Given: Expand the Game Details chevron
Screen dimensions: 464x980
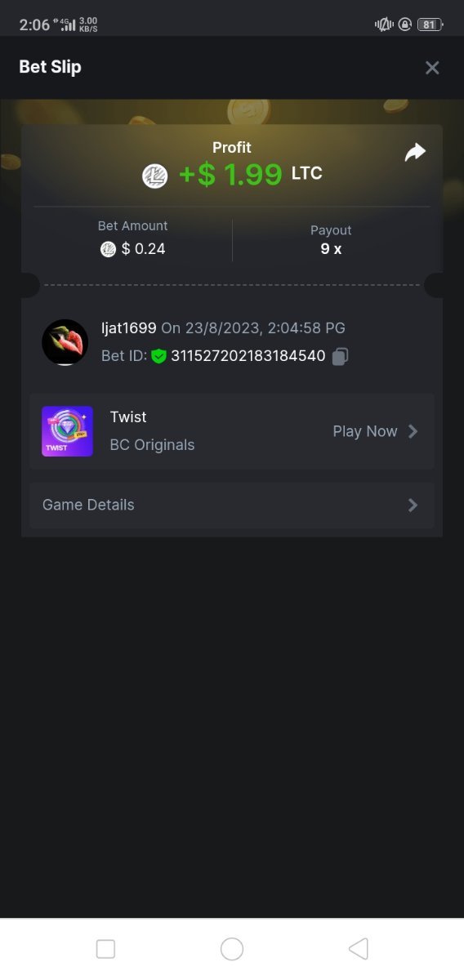Looking at the screenshot, I should 413,505.
